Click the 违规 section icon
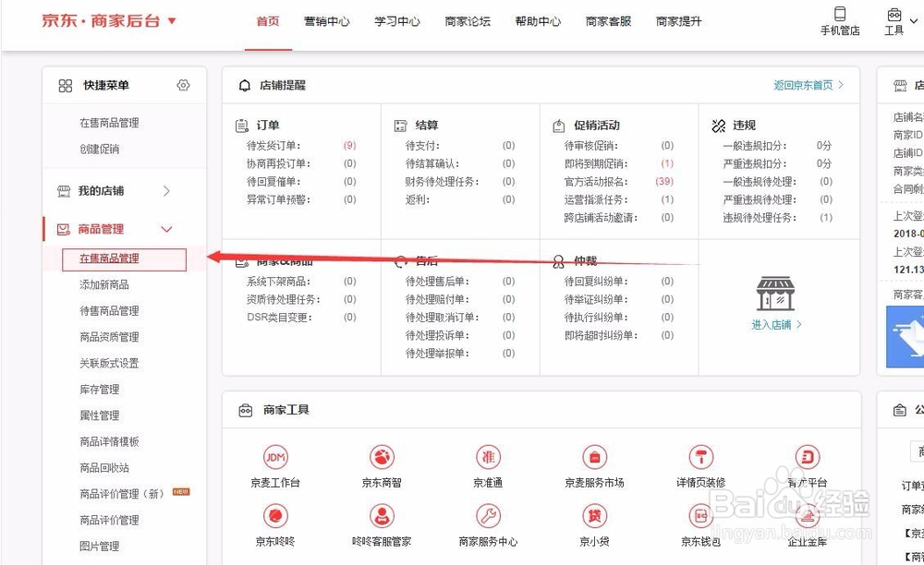This screenshot has width=924, height=565. pos(718,126)
